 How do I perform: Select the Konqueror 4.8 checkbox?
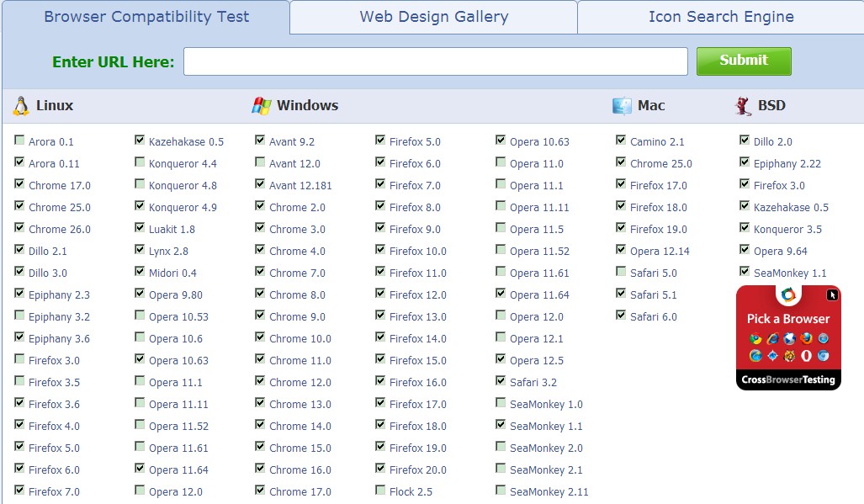point(140,184)
